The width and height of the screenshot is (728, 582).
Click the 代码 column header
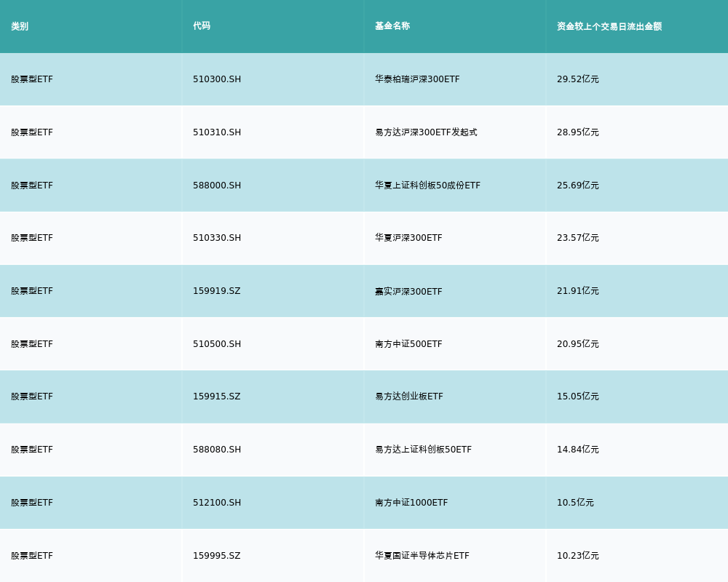point(202,26)
